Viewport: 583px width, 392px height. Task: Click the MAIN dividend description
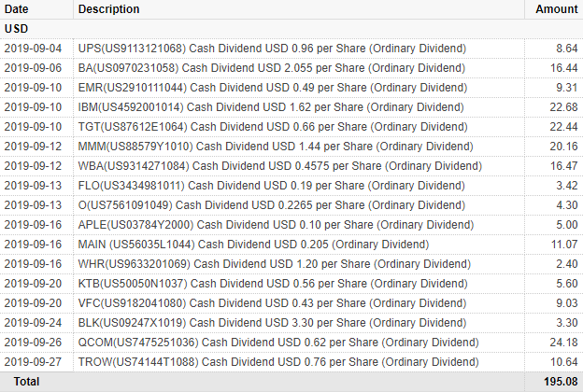point(253,245)
